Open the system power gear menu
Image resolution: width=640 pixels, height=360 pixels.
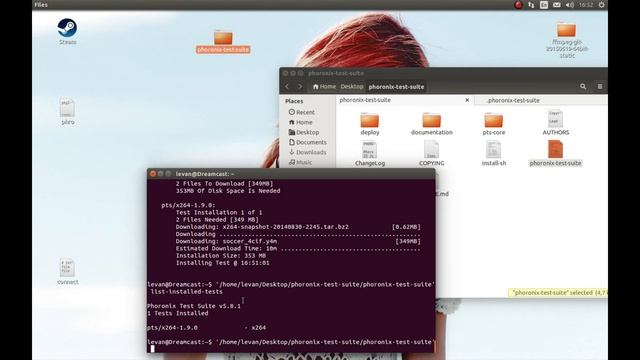pyautogui.click(x=601, y=5)
